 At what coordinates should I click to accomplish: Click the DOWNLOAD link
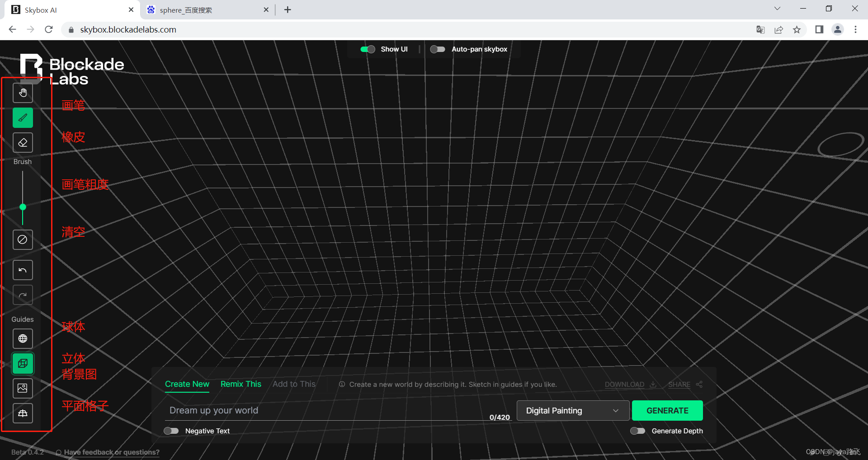630,385
